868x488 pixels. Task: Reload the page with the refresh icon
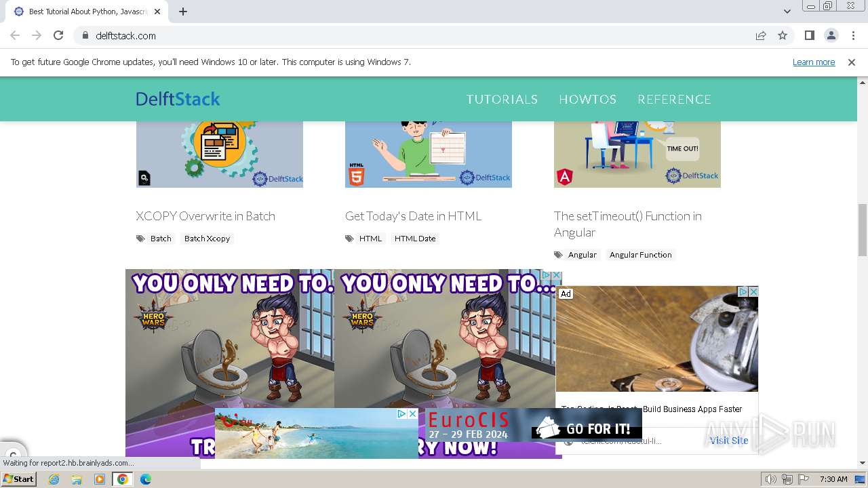(x=58, y=35)
